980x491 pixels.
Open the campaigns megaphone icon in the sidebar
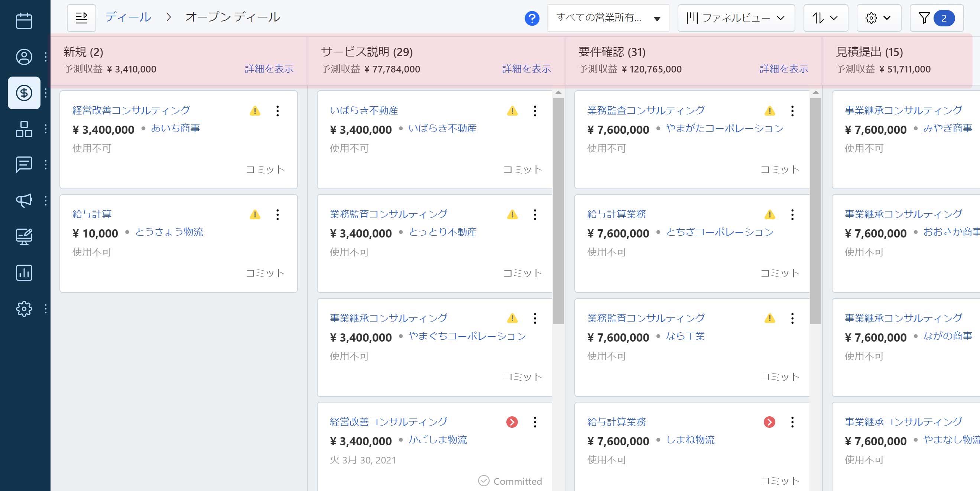24,201
